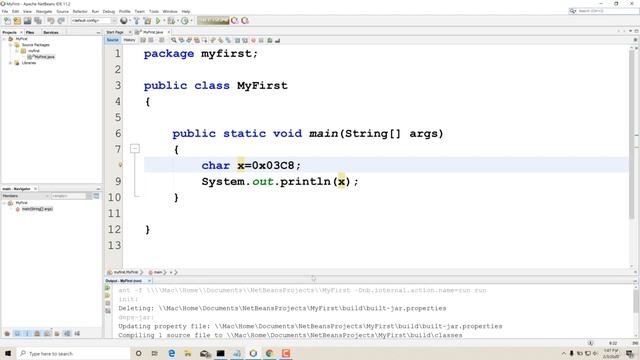Screen dimensions: 640x360
Task: Open the Refactor menu
Action: [80, 11]
